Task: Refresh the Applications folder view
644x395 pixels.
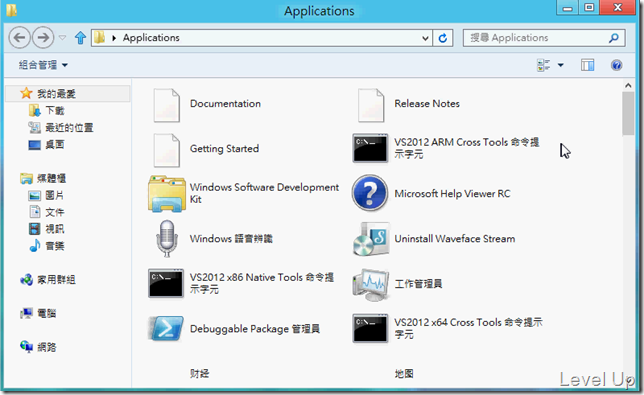Action: click(443, 38)
